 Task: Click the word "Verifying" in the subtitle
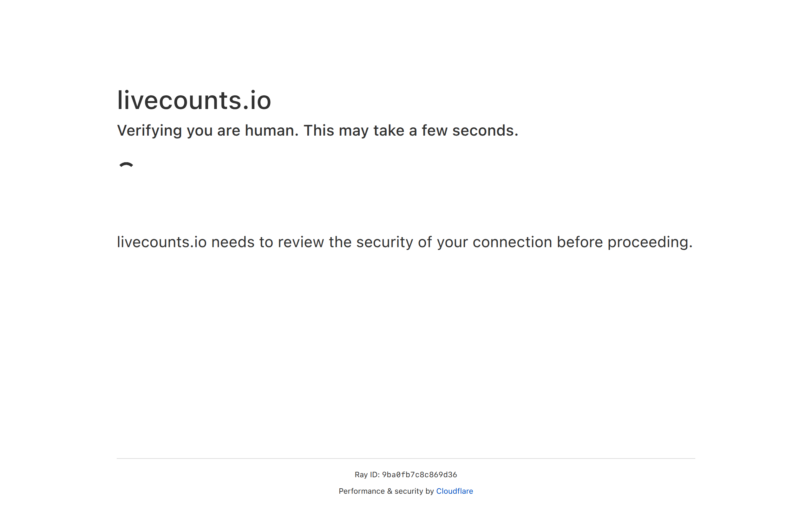click(149, 131)
